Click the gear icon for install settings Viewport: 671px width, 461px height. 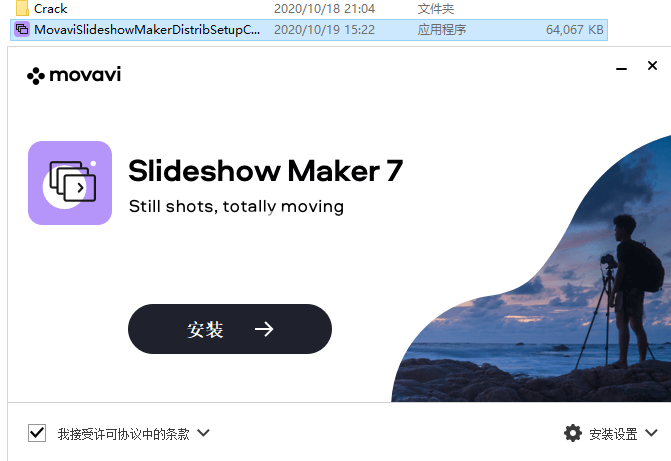coord(573,433)
